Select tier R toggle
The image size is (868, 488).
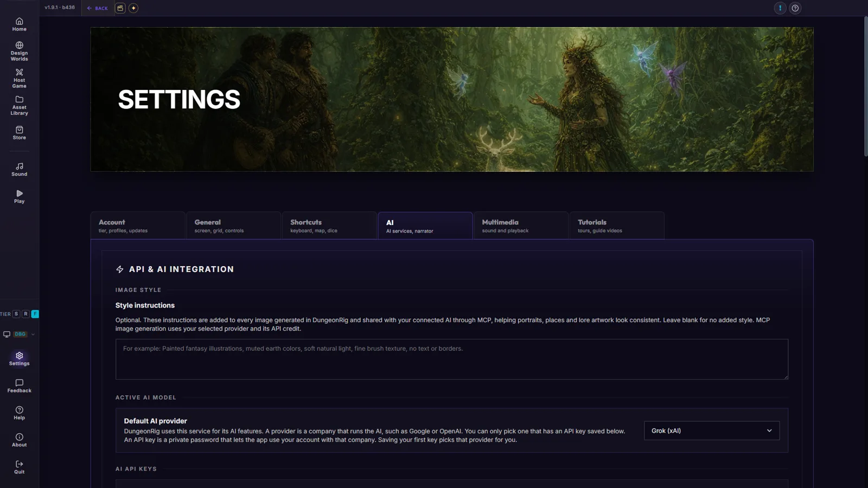pyautogui.click(x=25, y=314)
